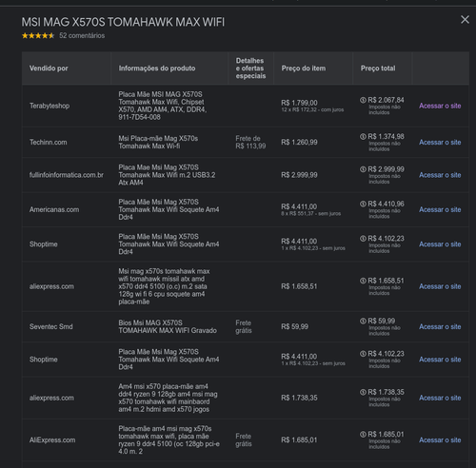Click the Msi mag x570s tomahawk missil description
This screenshot has width=476, height=468.
(x=164, y=286)
